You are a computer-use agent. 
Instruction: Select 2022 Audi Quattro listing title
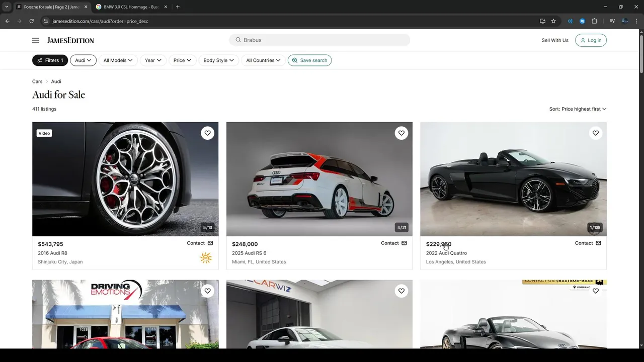click(x=446, y=253)
